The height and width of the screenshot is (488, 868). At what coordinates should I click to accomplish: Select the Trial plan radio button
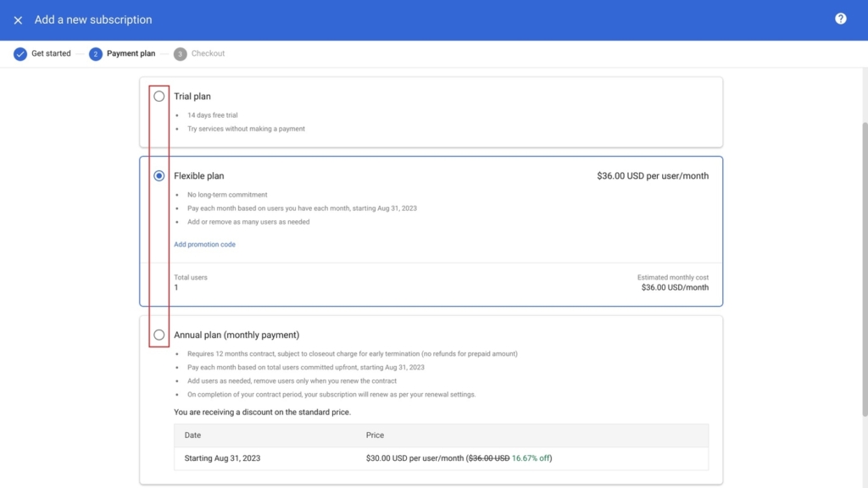tap(159, 97)
